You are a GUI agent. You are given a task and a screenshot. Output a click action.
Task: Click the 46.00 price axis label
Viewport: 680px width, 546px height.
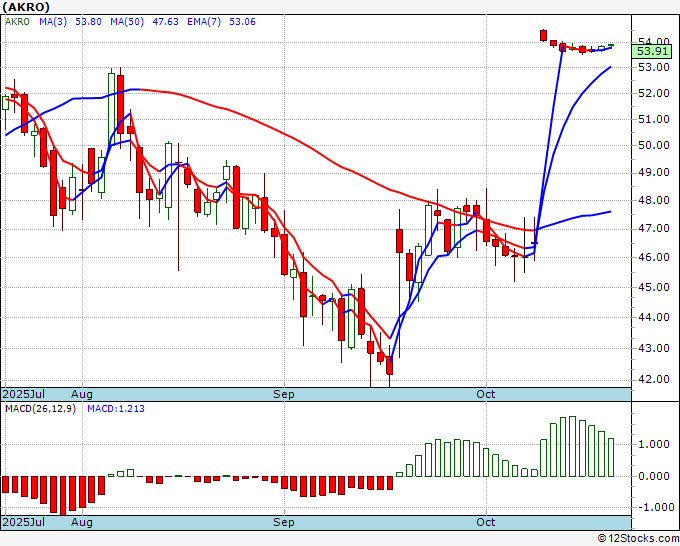click(654, 257)
